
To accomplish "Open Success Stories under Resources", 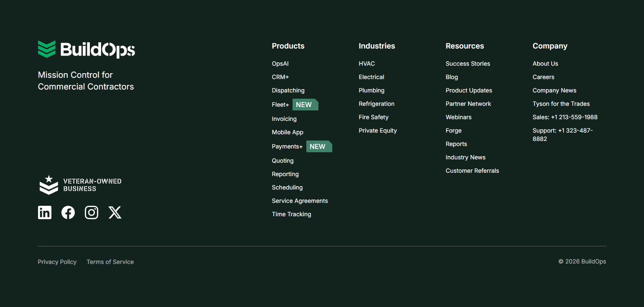I will (468, 63).
